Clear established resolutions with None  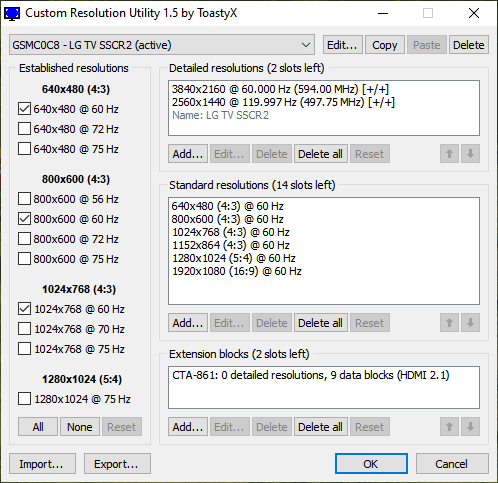click(x=80, y=427)
